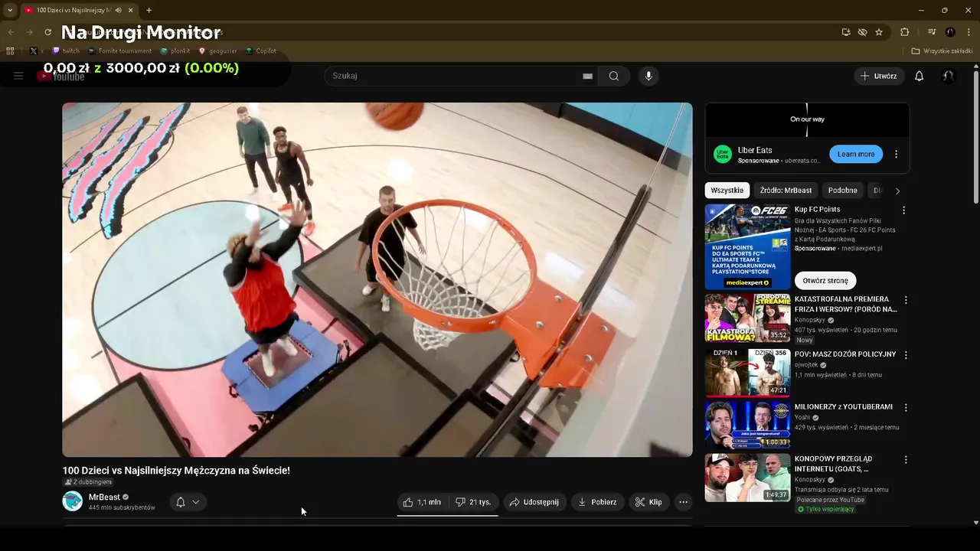Open the geogusser bookmark
980x551 pixels.
click(x=217, y=51)
